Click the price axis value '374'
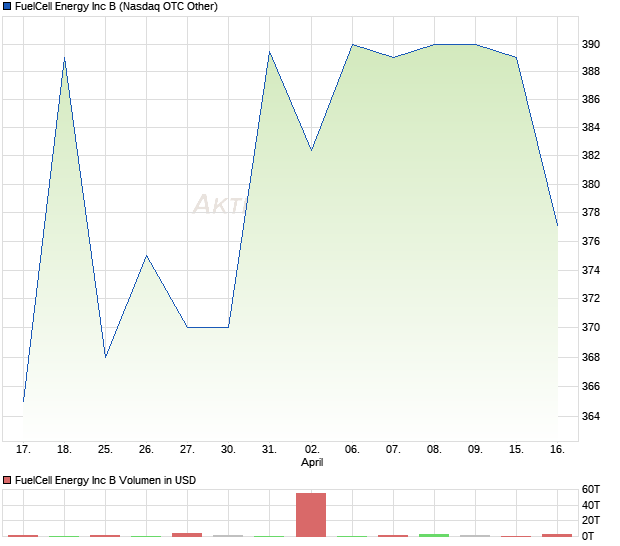 click(591, 270)
